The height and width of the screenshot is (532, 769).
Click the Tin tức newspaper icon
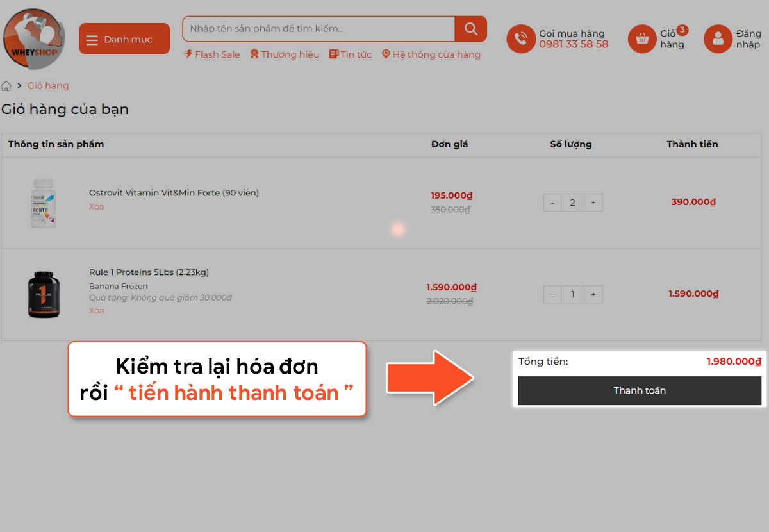coord(333,54)
